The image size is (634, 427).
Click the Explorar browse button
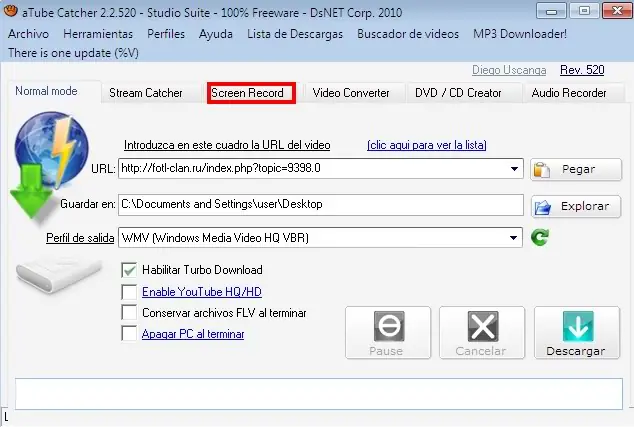pos(576,207)
